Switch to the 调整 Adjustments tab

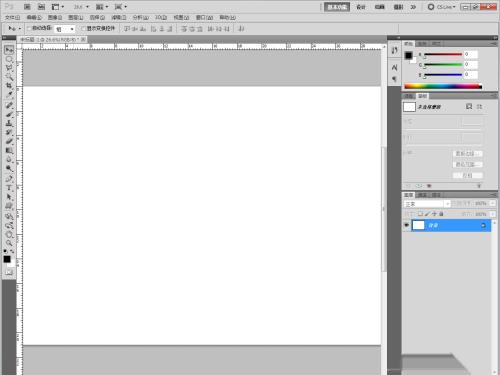(409, 96)
